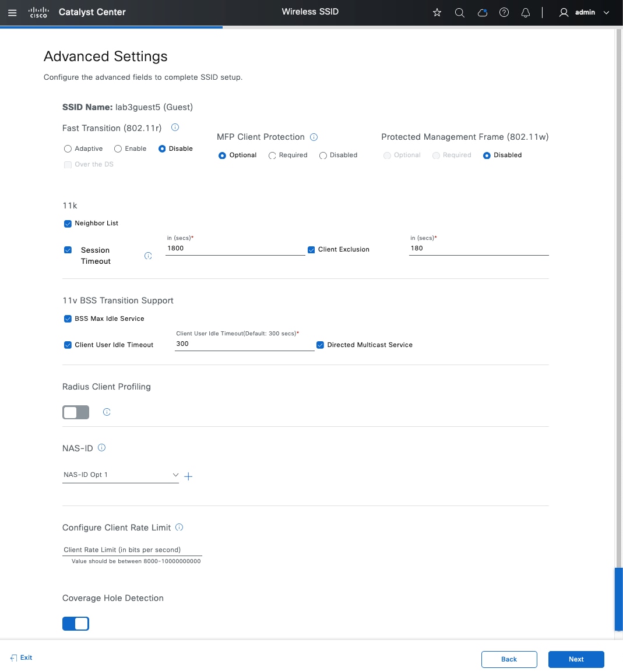Click the Fast Transition info icon
Viewport: 623px width, 672px height.
coord(175,128)
